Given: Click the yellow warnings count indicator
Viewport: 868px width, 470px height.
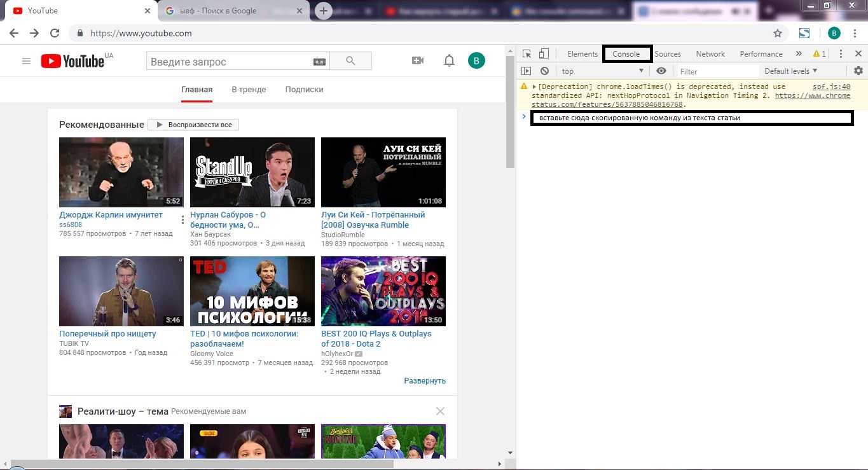Looking at the screenshot, I should coord(819,54).
